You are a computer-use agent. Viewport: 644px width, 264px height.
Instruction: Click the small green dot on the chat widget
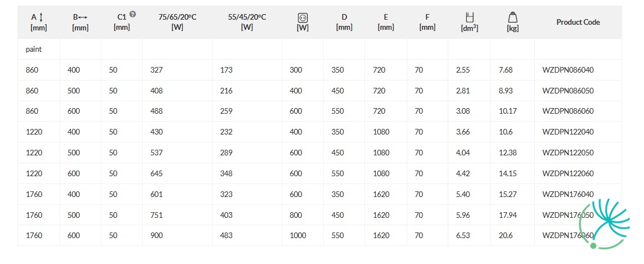(593, 245)
